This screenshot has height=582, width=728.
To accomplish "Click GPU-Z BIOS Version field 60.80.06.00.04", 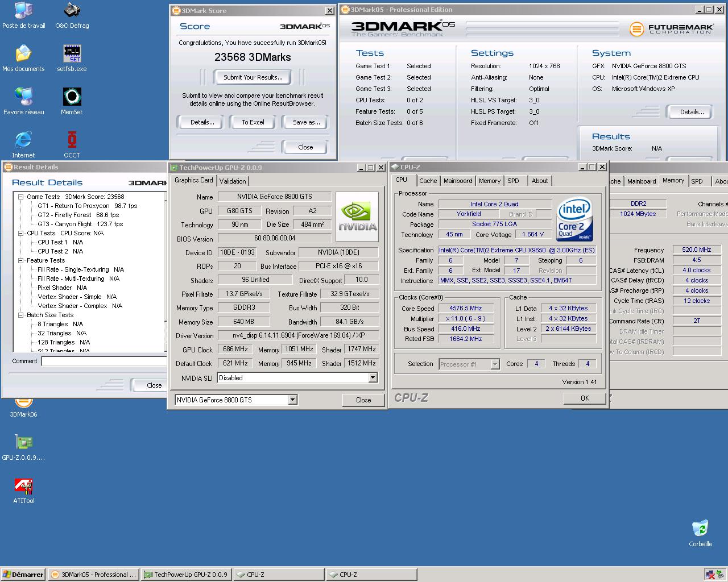I will (275, 239).
